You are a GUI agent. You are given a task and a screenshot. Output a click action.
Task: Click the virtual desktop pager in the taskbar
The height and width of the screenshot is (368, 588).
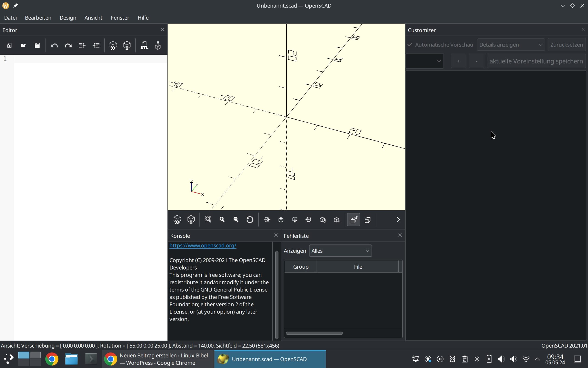pos(30,359)
